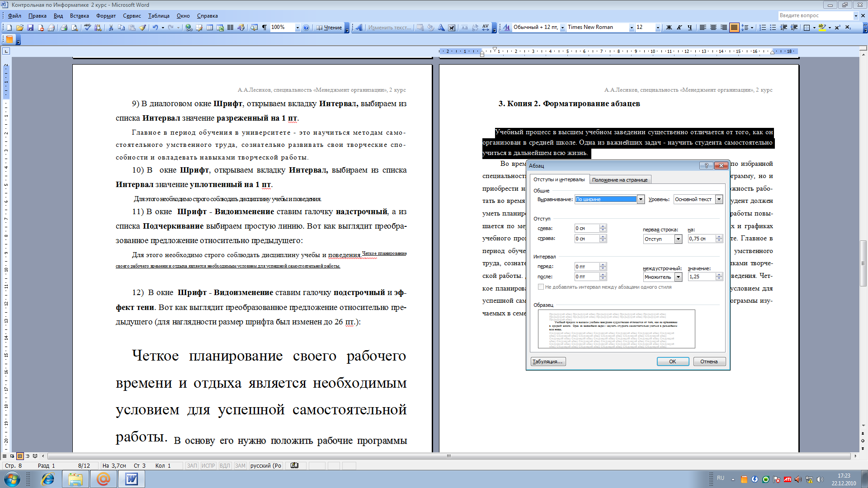Open the Выравнивание alignment dropdown

pyautogui.click(x=640, y=199)
